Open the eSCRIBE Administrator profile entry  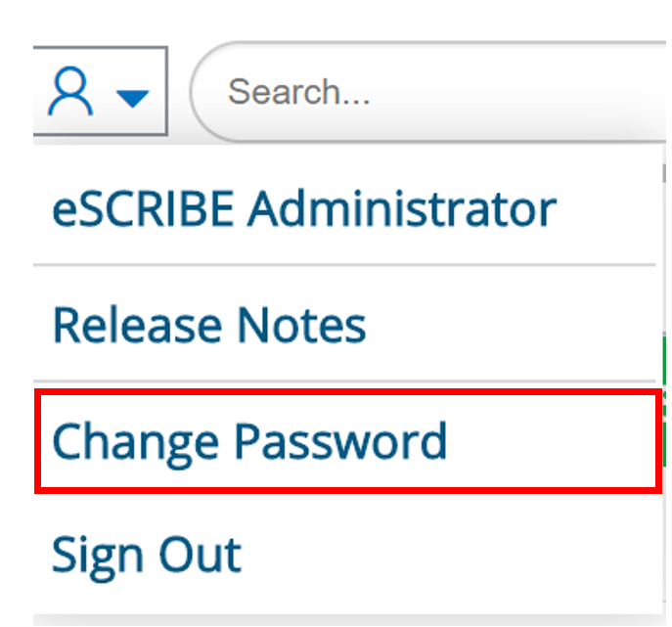tap(304, 209)
